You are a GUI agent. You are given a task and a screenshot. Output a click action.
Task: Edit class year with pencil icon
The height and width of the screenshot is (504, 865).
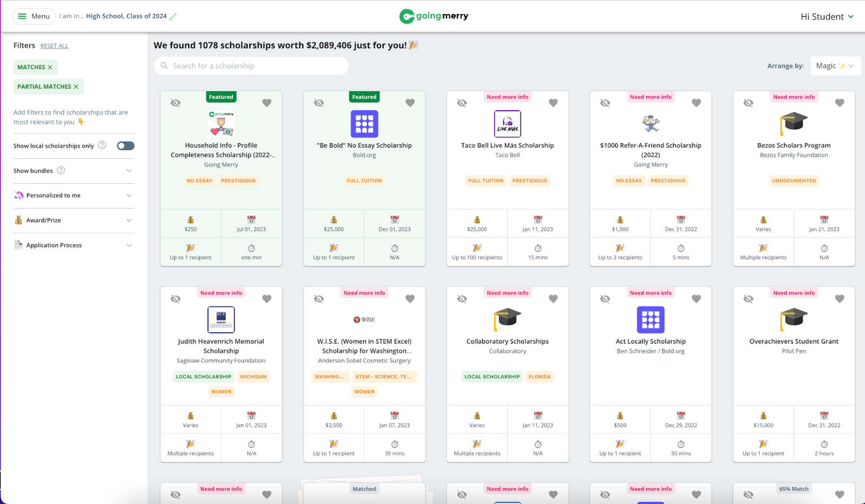(x=173, y=16)
